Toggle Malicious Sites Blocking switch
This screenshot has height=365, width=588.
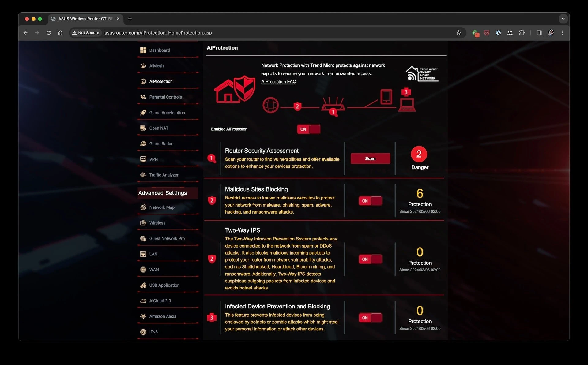tap(371, 201)
